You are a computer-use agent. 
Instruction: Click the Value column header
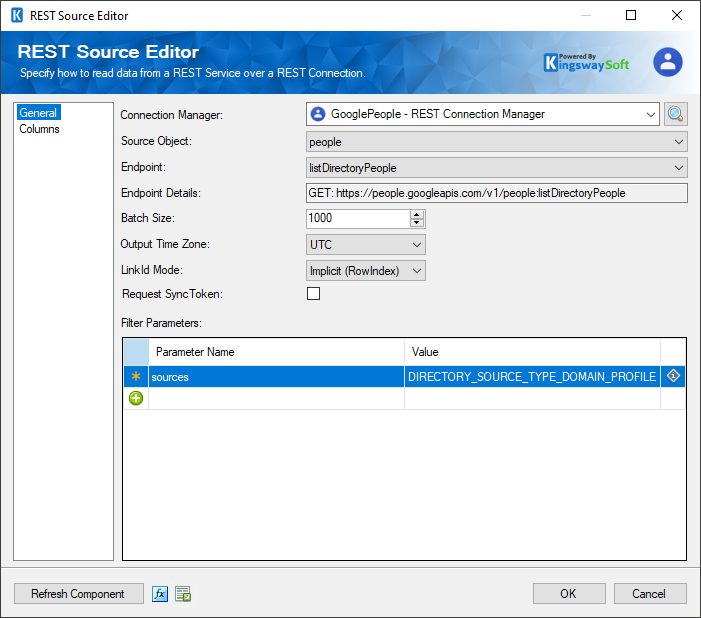coord(532,352)
